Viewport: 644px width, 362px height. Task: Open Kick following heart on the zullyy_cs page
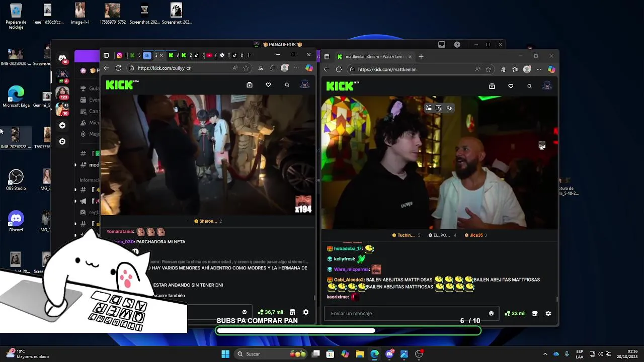pos(268,85)
